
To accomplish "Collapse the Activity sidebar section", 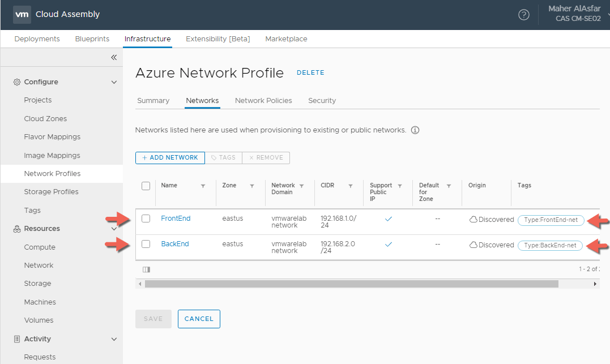I will 114,339.
